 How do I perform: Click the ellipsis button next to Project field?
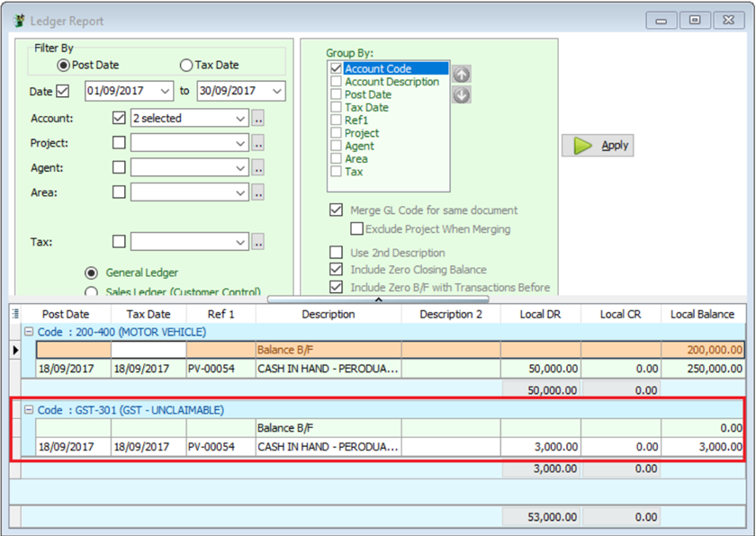pos(257,143)
